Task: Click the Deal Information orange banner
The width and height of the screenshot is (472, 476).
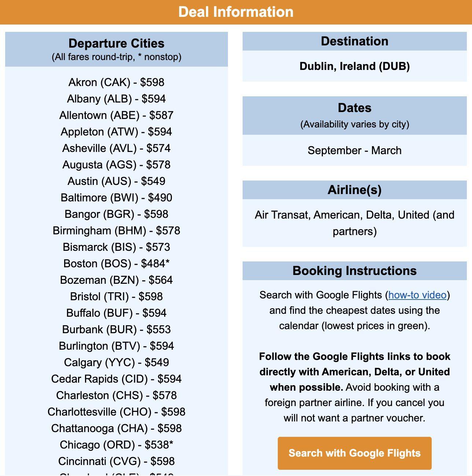Action: [x=236, y=12]
